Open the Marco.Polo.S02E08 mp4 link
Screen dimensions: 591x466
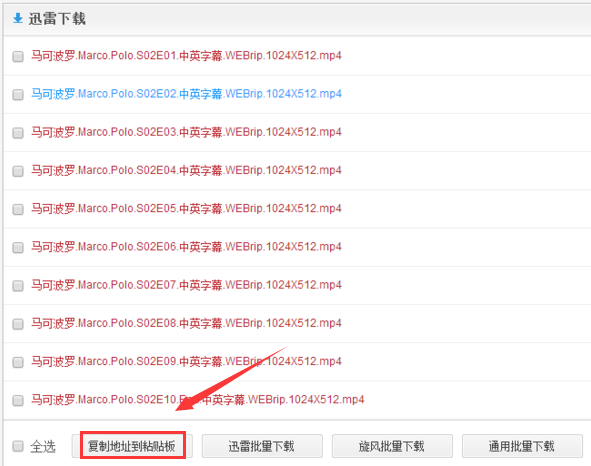pyautogui.click(x=186, y=323)
